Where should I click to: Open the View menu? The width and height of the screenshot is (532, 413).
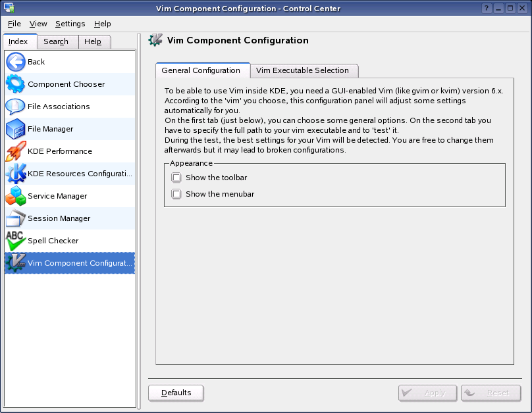tap(38, 24)
